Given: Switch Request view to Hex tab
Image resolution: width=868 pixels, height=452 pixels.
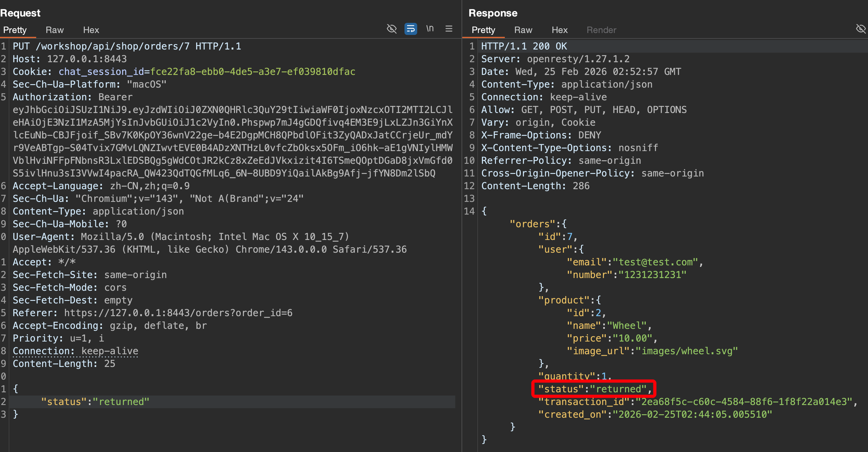Looking at the screenshot, I should click(90, 30).
